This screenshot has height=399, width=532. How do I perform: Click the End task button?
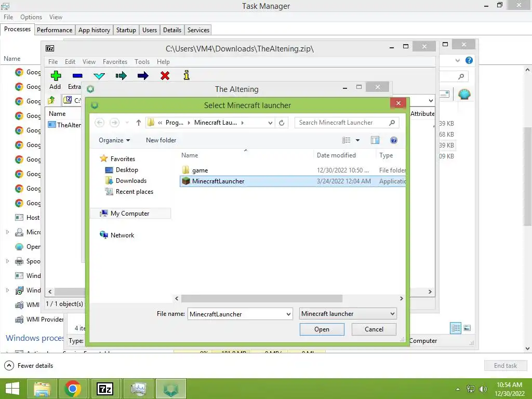pyautogui.click(x=505, y=365)
